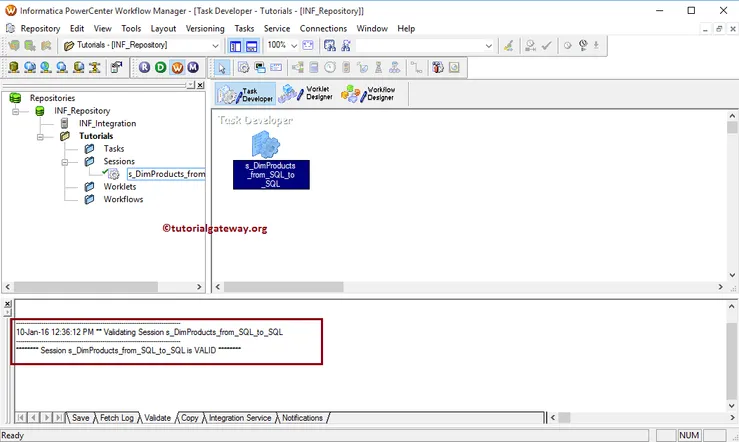Image resolution: width=739 pixels, height=442 pixels.
Task: Switch to the Workflow Designer tab
Action: point(369,93)
